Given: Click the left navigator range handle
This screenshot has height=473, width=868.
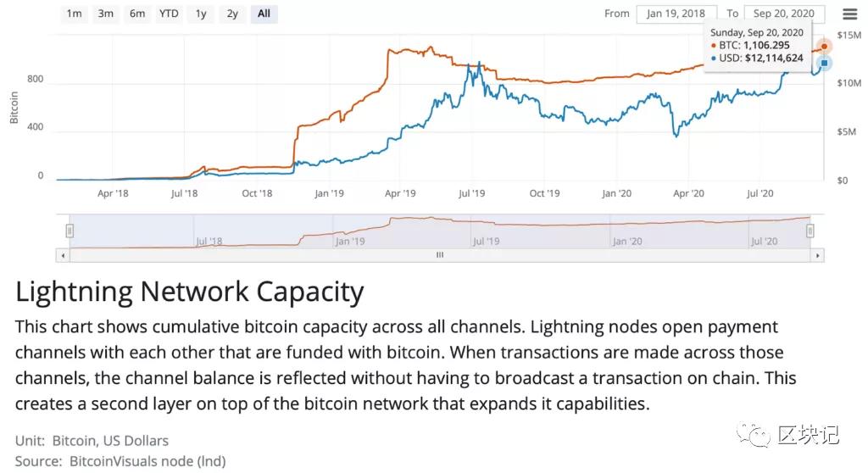Looking at the screenshot, I should point(70,231).
